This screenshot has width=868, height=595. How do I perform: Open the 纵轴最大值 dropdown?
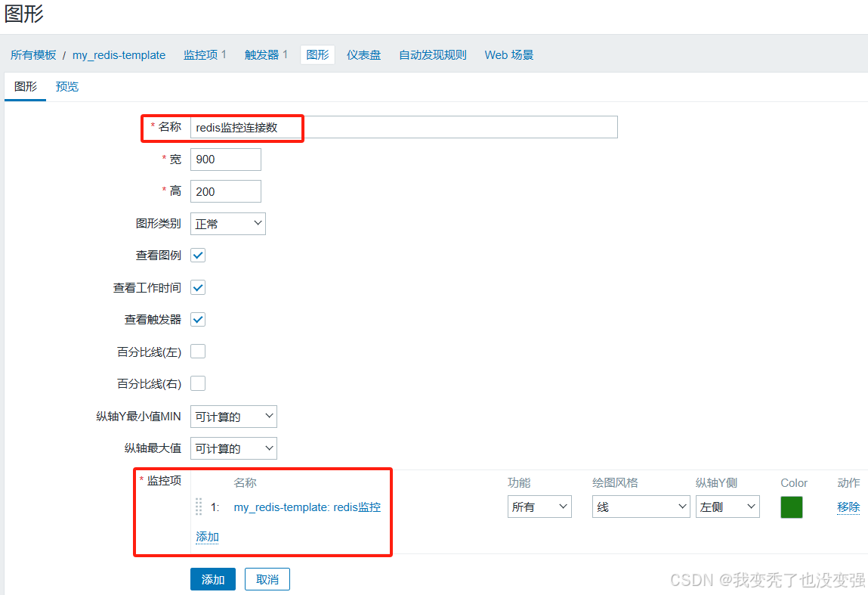tap(233, 449)
